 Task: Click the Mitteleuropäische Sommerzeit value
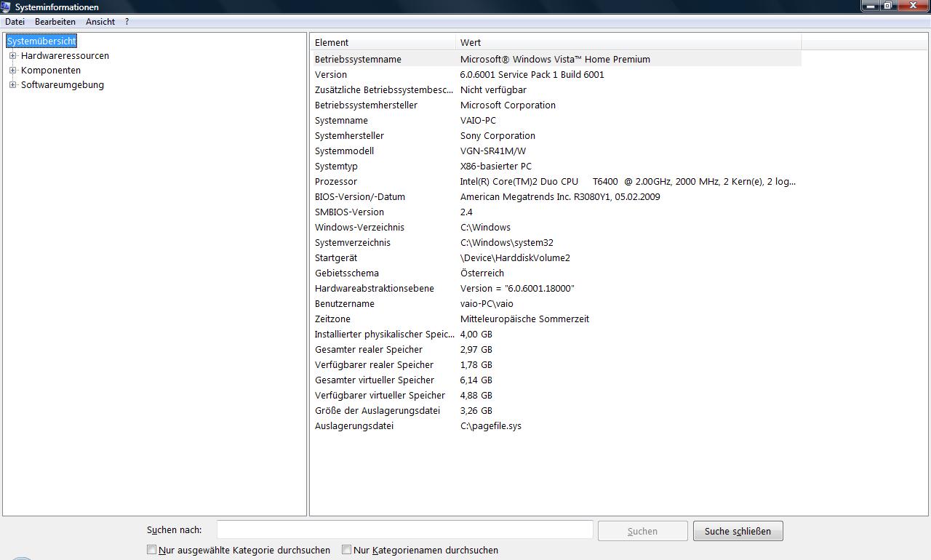click(525, 319)
